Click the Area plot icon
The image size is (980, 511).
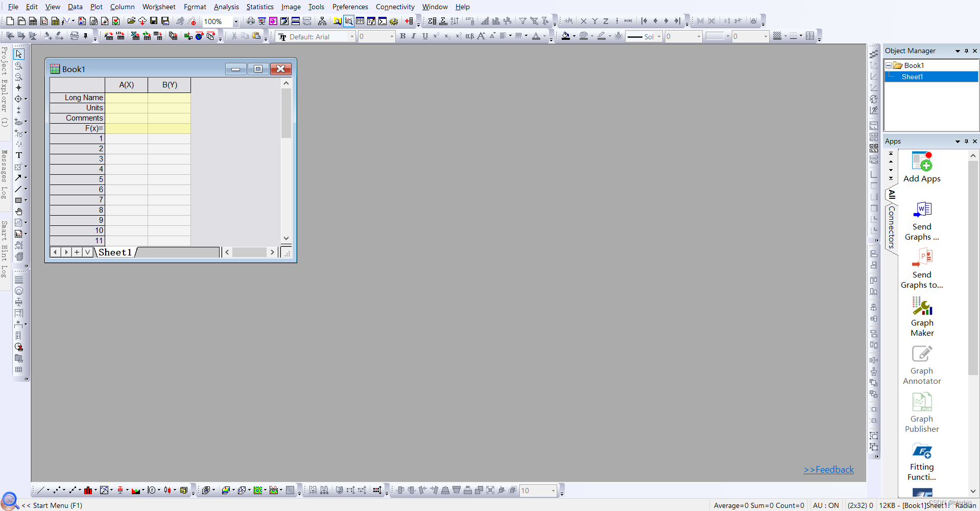coord(136,490)
